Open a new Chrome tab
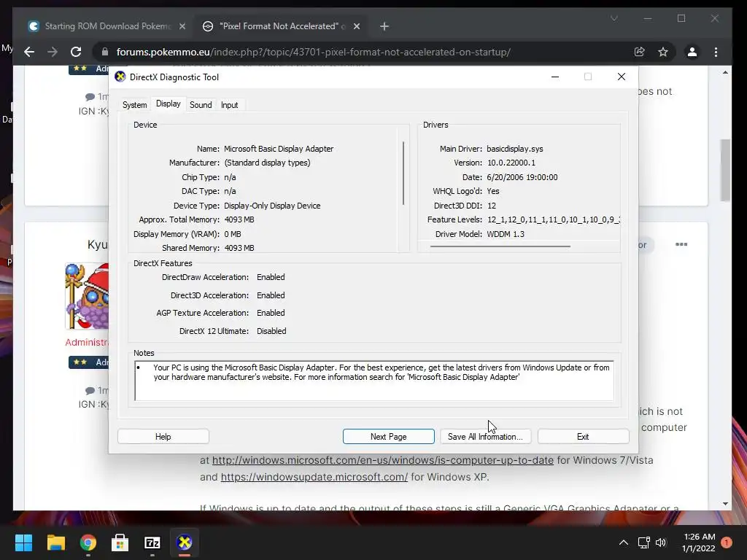Screen dimensions: 747x560 coord(384,26)
